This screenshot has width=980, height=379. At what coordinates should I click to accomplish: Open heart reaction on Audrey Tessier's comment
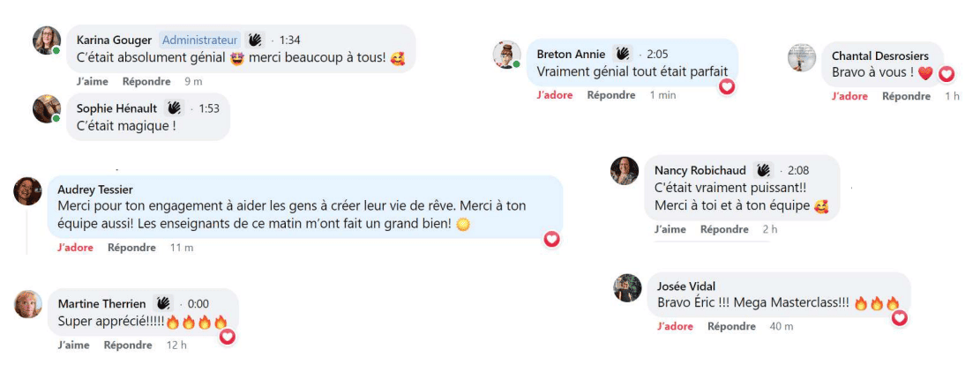click(552, 239)
